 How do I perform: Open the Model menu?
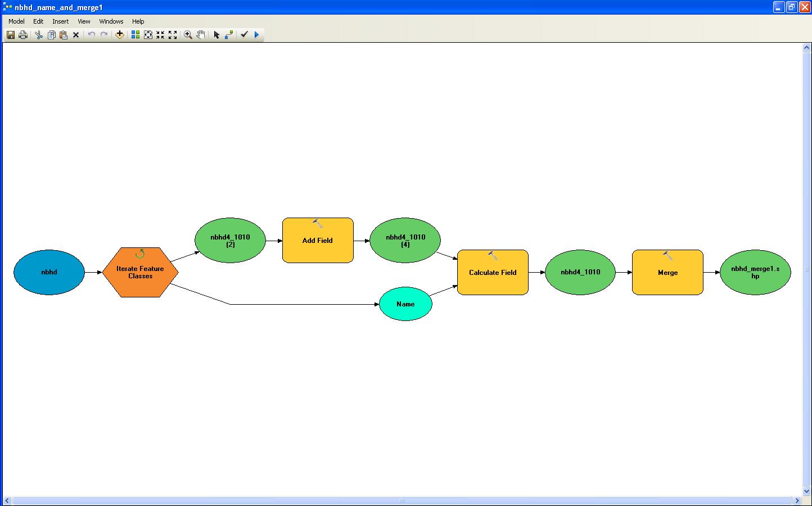pos(16,21)
